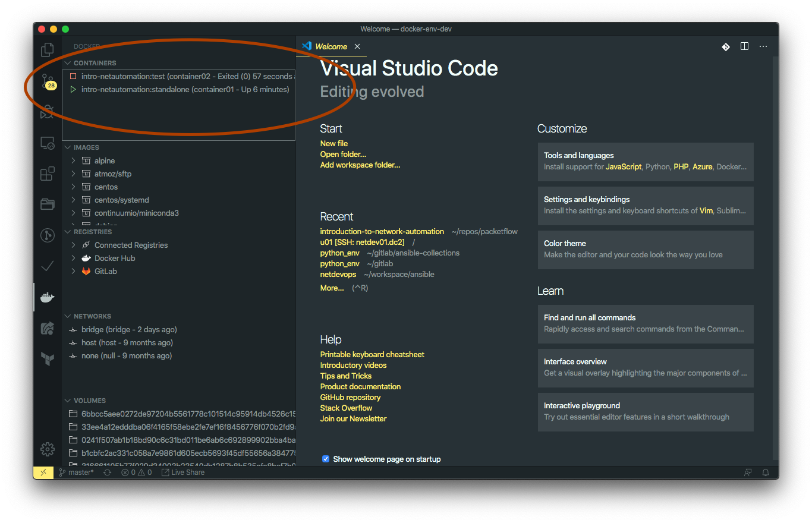Expand the alpine image node
The height and width of the screenshot is (523, 812).
pyautogui.click(x=73, y=160)
